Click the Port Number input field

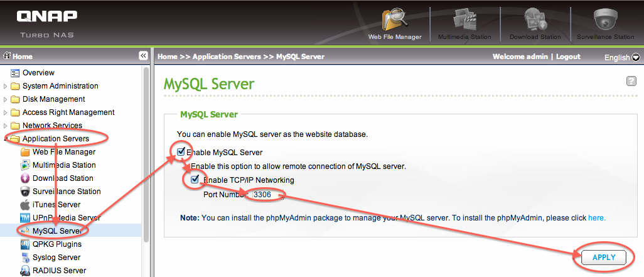(x=267, y=194)
